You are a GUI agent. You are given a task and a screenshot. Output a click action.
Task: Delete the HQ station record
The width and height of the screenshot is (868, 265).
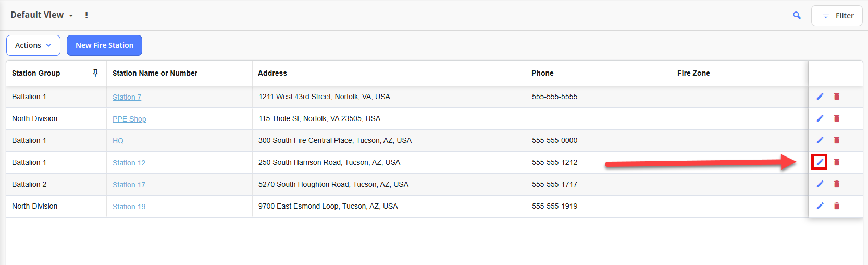[x=837, y=140]
